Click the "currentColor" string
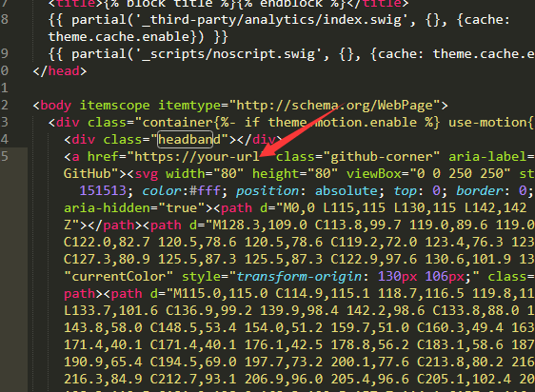The height and width of the screenshot is (392, 535). tap(119, 276)
